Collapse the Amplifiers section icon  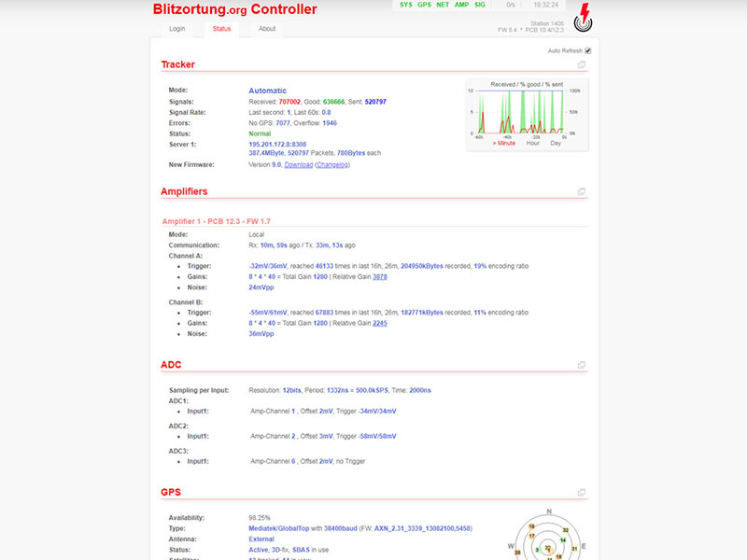pyautogui.click(x=581, y=191)
